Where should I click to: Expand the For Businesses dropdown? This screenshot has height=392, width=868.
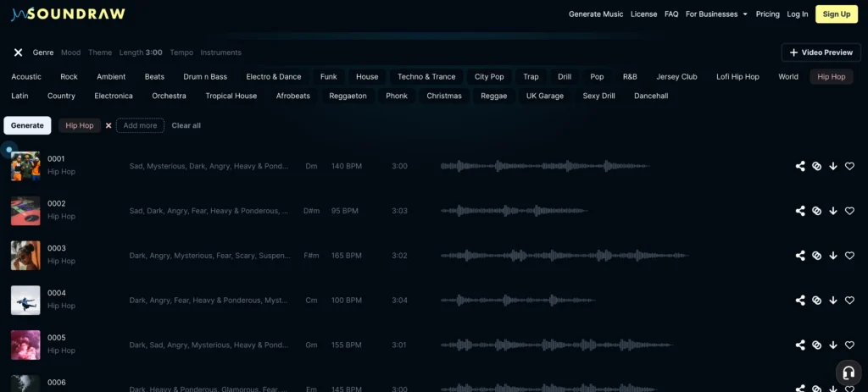716,14
